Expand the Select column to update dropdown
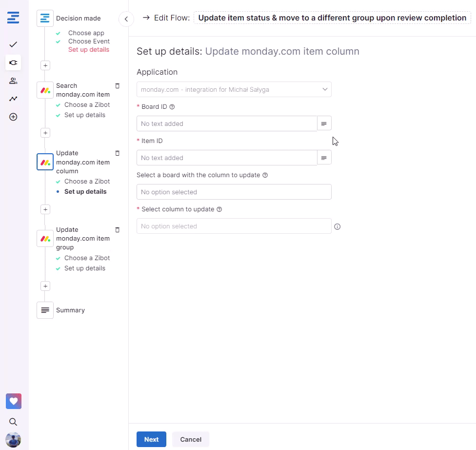 pyautogui.click(x=234, y=226)
